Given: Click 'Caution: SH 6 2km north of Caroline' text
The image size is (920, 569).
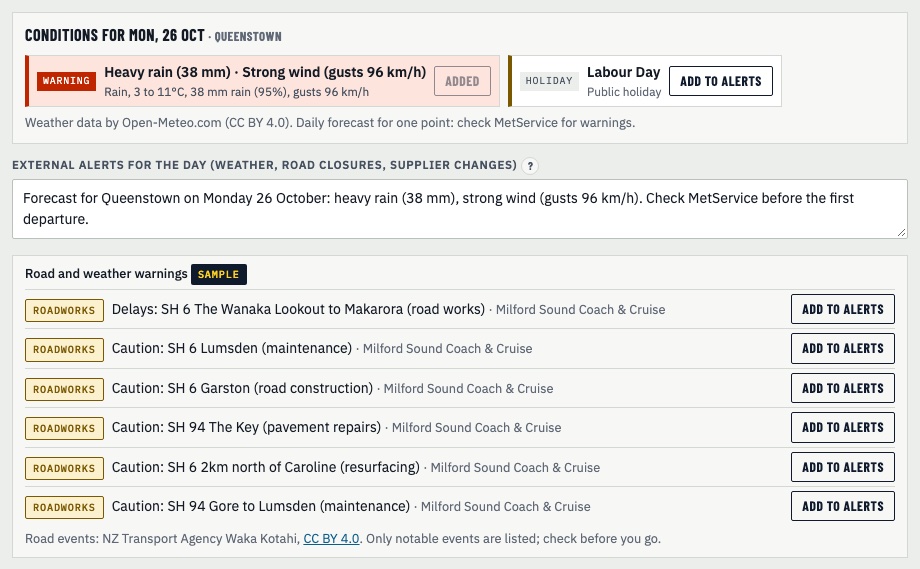Looking at the screenshot, I should coord(266,468).
